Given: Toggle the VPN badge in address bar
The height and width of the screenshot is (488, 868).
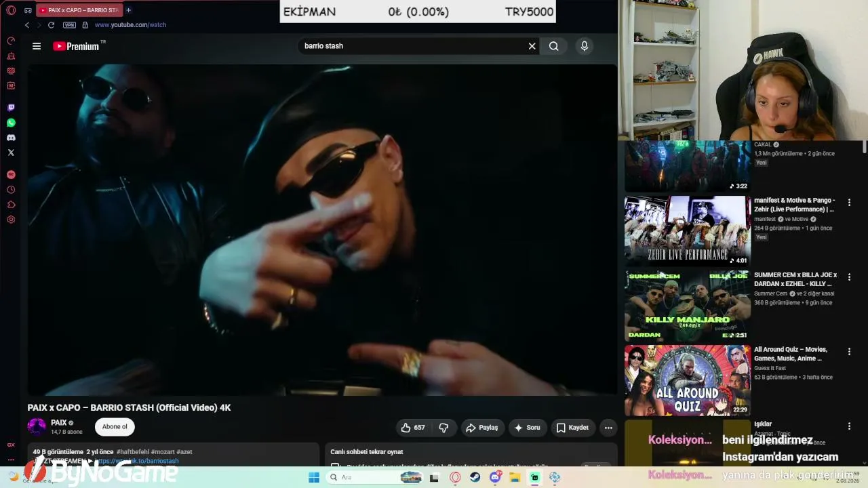Looking at the screenshot, I should coord(69,25).
